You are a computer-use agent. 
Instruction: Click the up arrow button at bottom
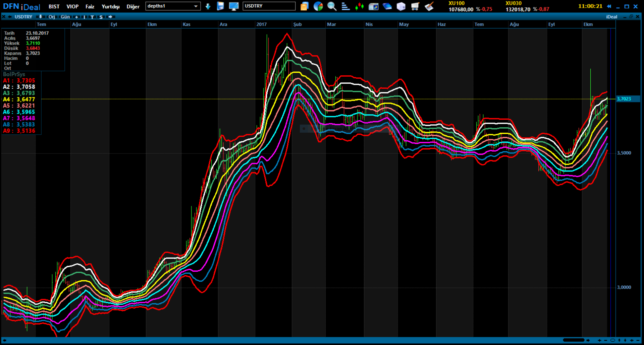(619, 340)
